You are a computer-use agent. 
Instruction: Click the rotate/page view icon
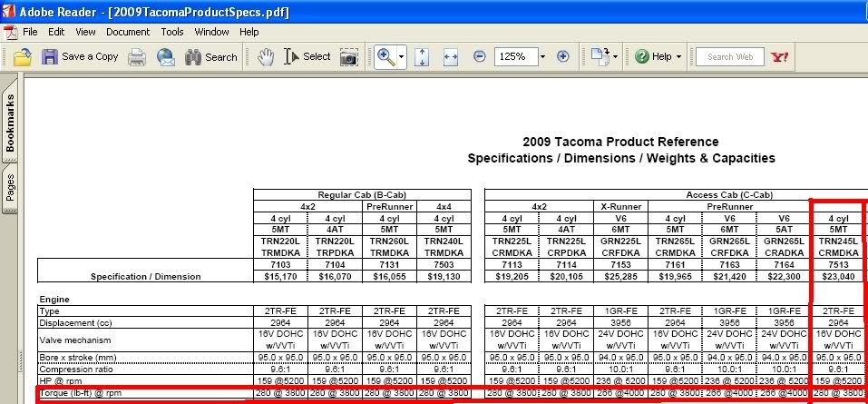(600, 56)
